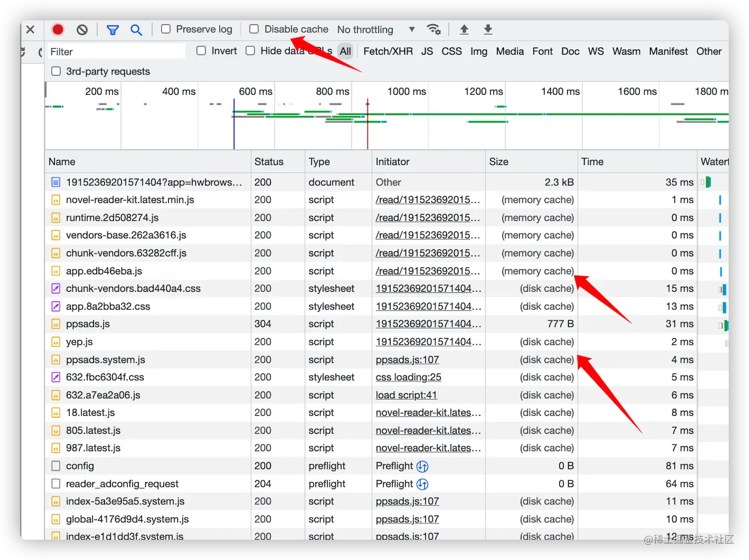The height and width of the screenshot is (560, 749).
Task: Select the yep.js request
Action: pos(79,342)
